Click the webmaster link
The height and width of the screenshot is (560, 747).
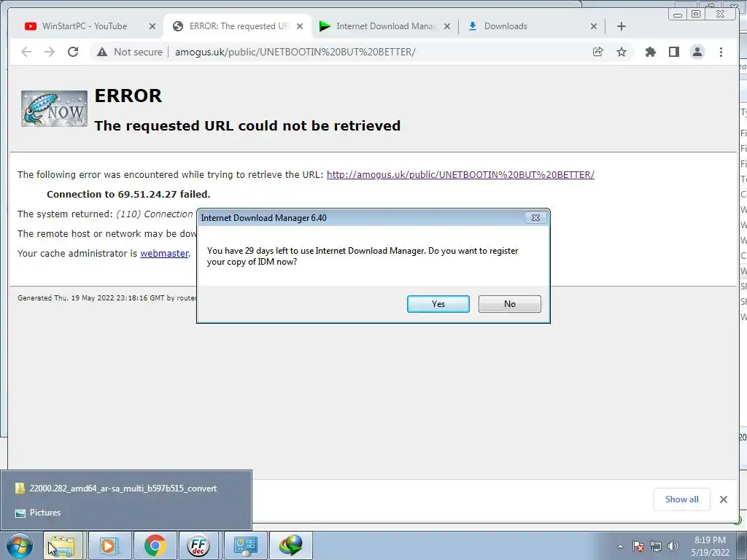click(164, 253)
